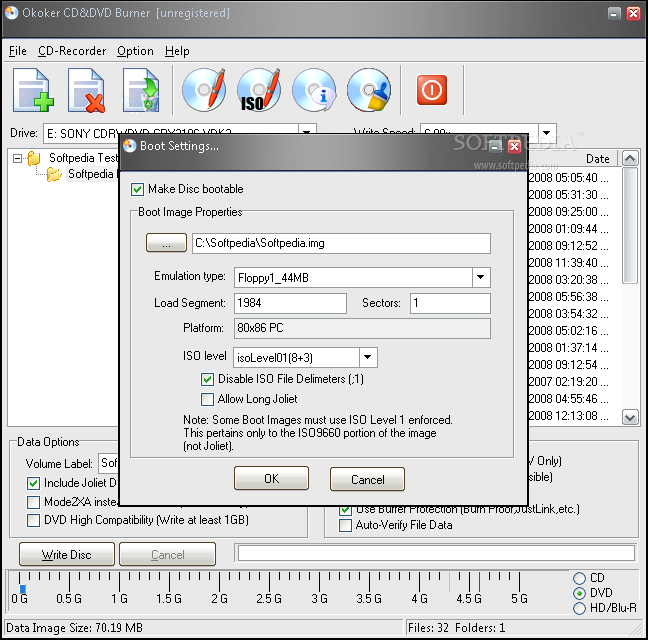The width and height of the screenshot is (648, 640).
Task: Click OK in Boot Settings
Action: [x=272, y=478]
